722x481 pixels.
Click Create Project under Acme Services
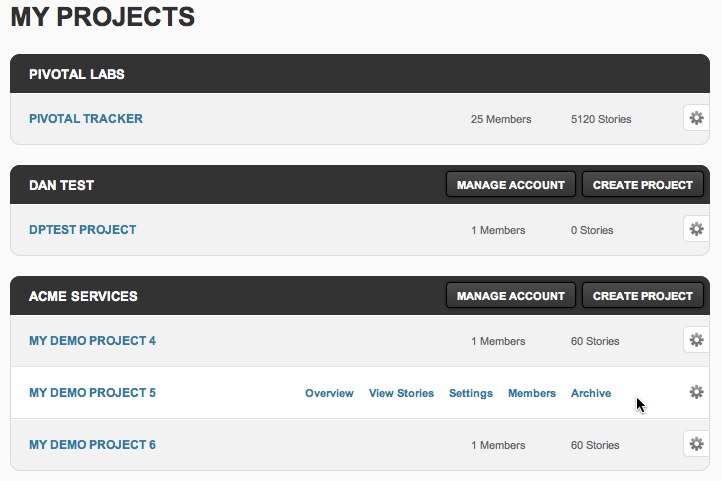pyautogui.click(x=643, y=296)
